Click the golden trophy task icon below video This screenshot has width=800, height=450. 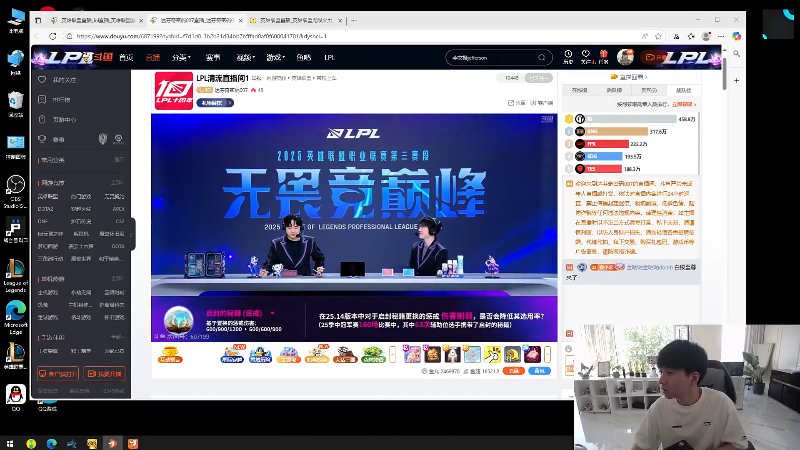(x=170, y=354)
